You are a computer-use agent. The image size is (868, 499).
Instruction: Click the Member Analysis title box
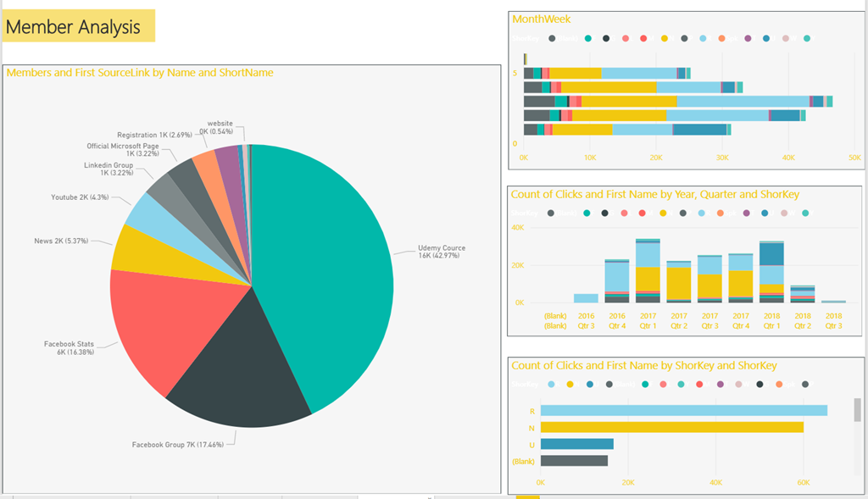pos(79,26)
